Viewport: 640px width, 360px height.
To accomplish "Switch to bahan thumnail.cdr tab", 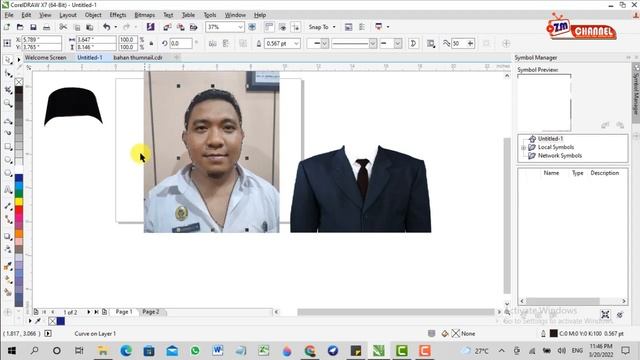I will pos(138,58).
